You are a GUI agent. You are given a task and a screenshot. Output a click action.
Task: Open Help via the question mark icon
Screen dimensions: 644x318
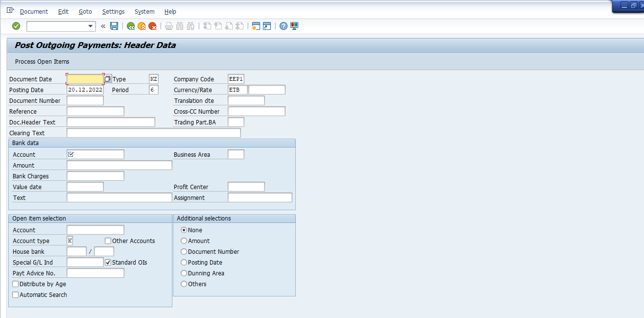pyautogui.click(x=283, y=26)
